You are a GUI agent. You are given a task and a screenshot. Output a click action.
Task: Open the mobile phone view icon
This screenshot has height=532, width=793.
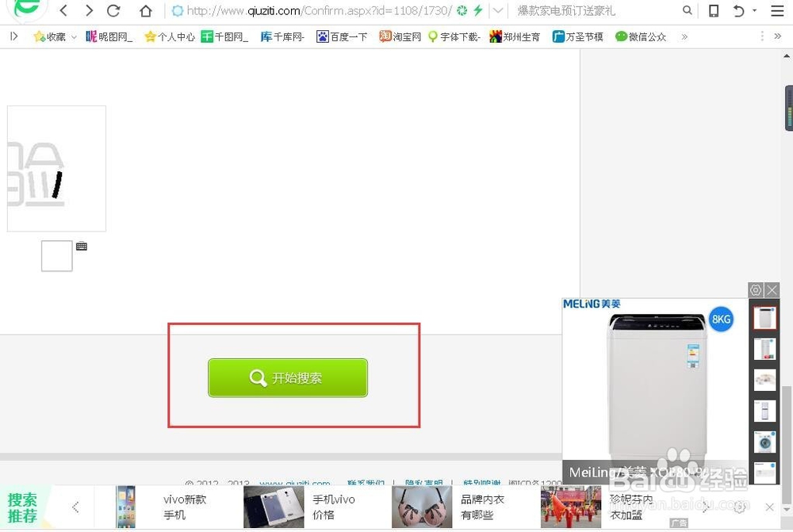click(x=713, y=11)
